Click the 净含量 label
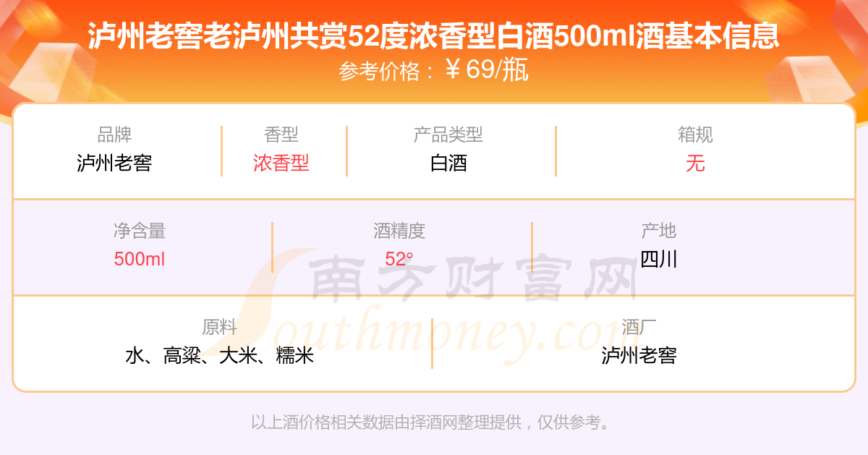868x455 pixels. 140,231
